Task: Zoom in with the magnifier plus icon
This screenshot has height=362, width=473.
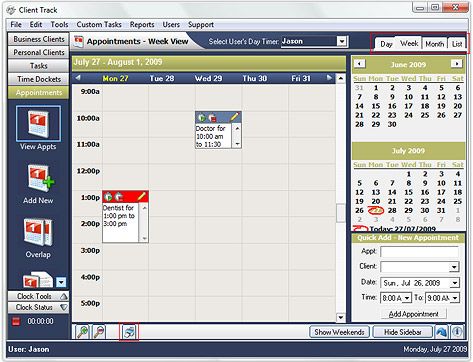Action: (x=82, y=332)
